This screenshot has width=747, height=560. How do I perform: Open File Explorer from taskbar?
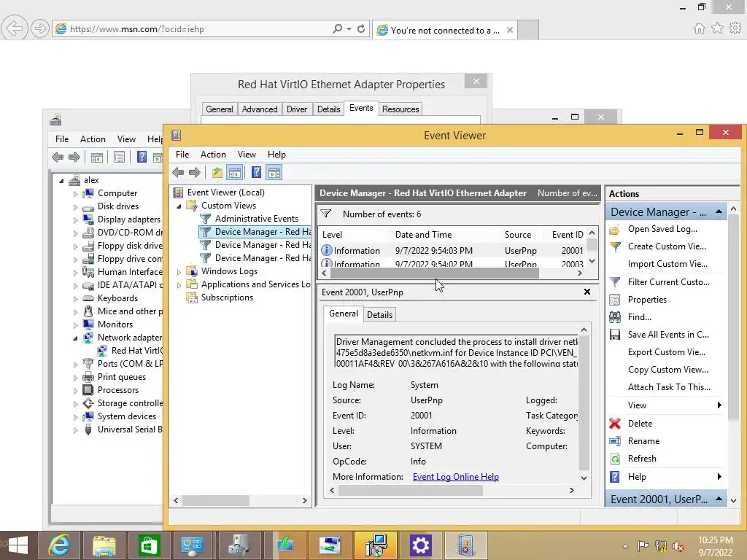click(104, 545)
